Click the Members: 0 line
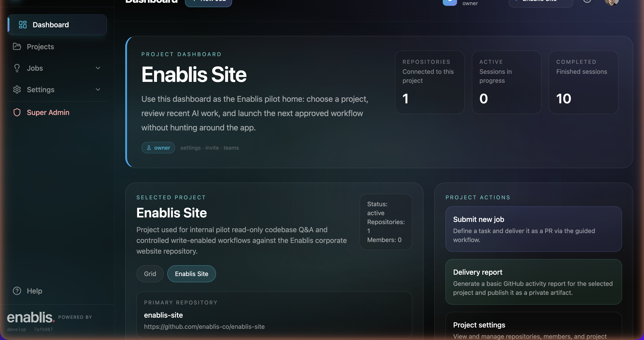This screenshot has width=644, height=340. pyautogui.click(x=384, y=240)
